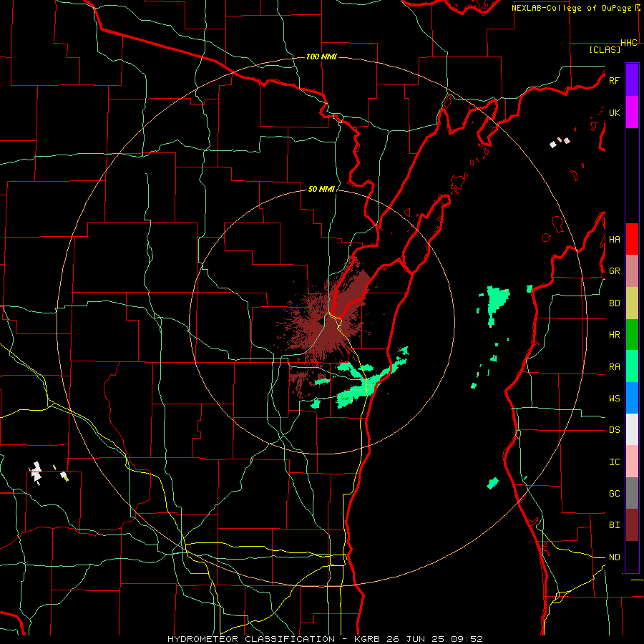Click the WS blue legend swatch
This screenshot has width=644, height=644.
coord(632,398)
